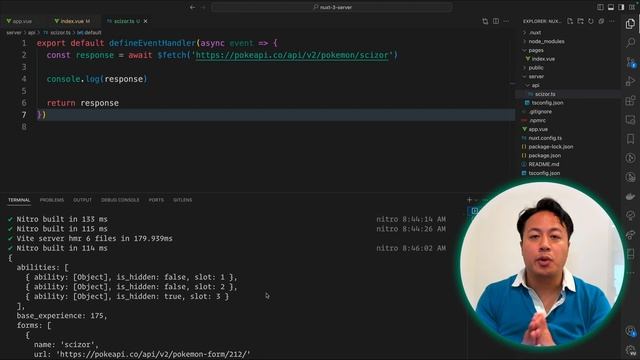The width and height of the screenshot is (640, 360).
Task: Open app.vue in the Explorer tree
Action: [x=538, y=129]
